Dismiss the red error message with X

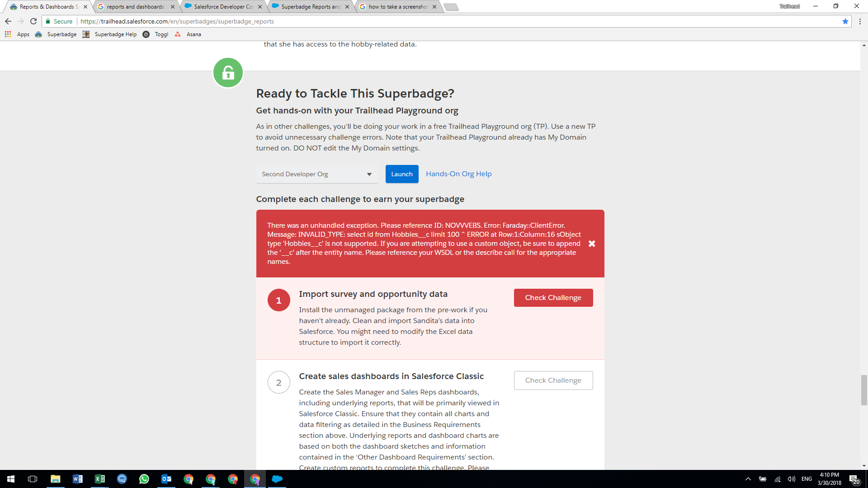pyautogui.click(x=592, y=244)
